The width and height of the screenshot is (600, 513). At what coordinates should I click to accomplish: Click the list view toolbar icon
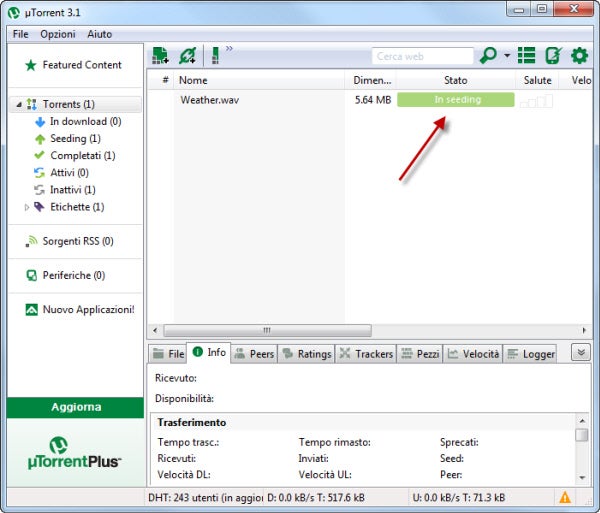(526, 56)
